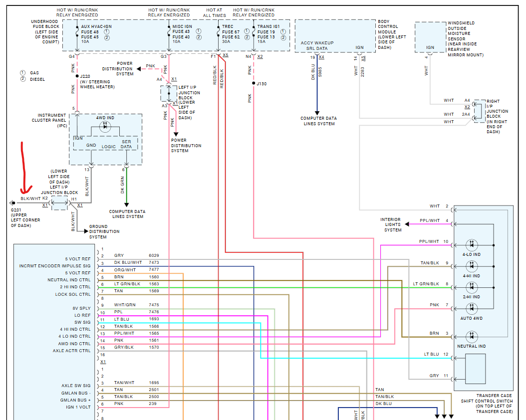526x420 pixels.
Task: Click the Instrument Cluster Panel label
Action: (49, 120)
